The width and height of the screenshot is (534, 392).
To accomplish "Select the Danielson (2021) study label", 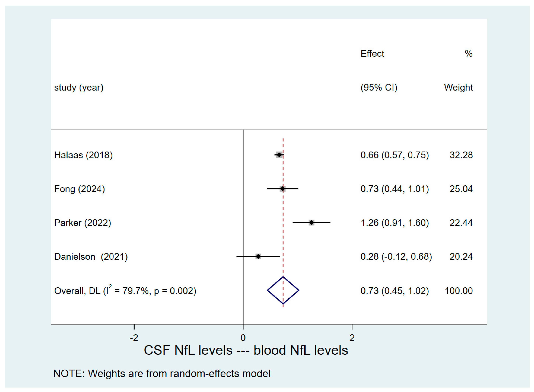I will click(91, 257).
